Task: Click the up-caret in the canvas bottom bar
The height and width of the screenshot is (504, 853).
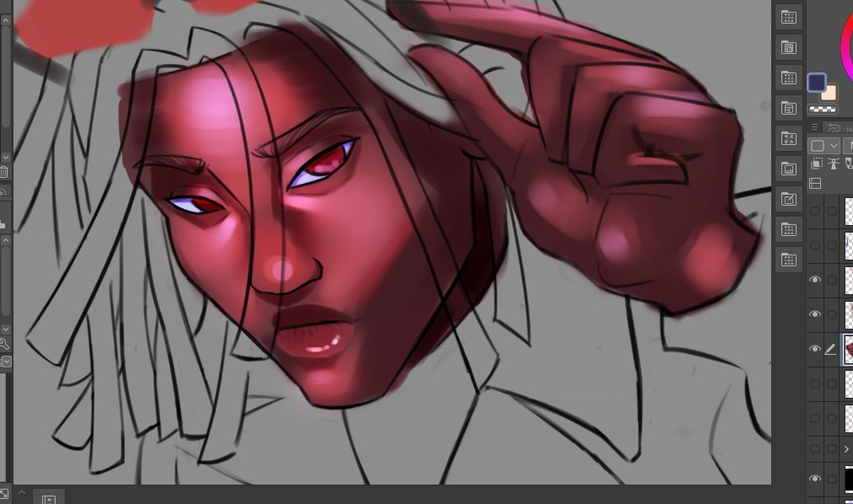Action: (x=22, y=492)
